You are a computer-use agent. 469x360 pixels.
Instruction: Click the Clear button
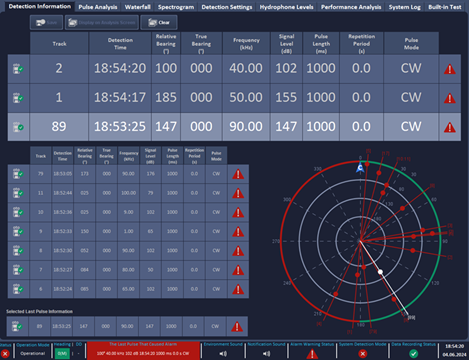[x=159, y=23]
